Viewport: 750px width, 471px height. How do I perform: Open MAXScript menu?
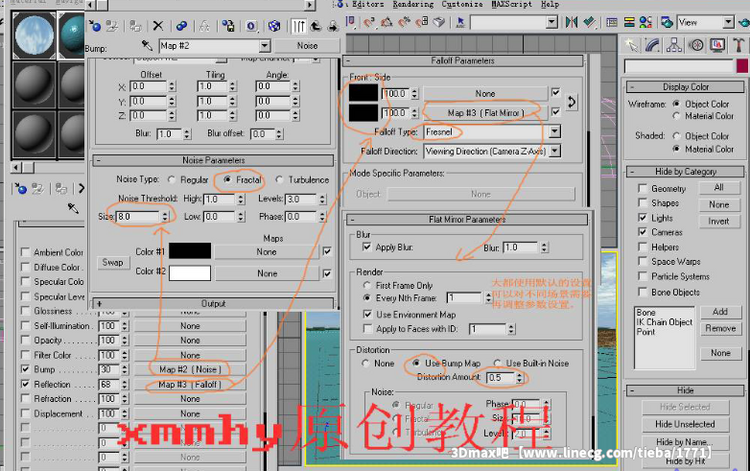tap(512, 4)
